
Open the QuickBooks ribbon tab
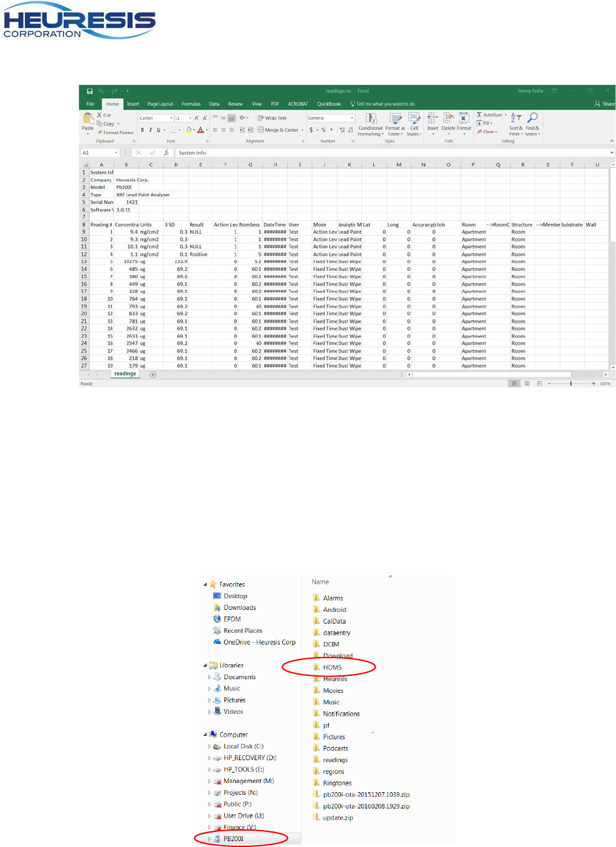pos(329,104)
